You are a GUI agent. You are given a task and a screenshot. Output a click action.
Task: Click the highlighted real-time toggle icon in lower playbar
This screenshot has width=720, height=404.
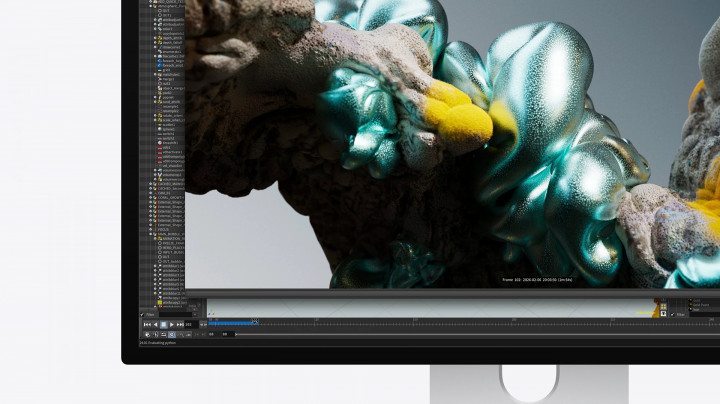172,334
